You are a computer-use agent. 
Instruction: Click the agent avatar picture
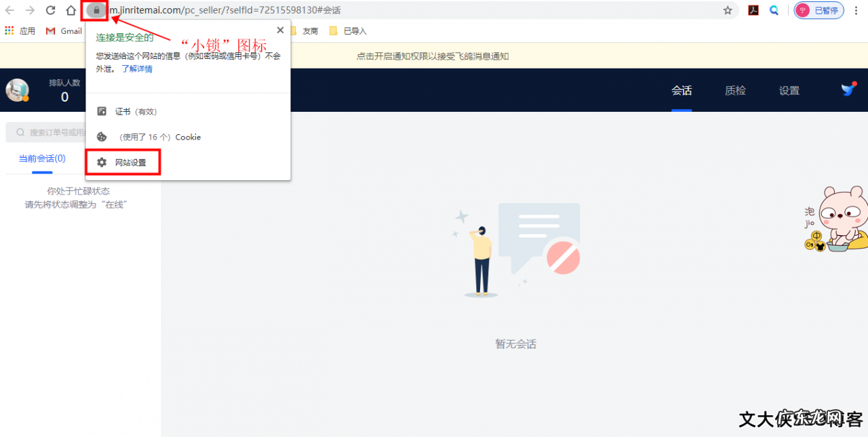tap(16, 89)
